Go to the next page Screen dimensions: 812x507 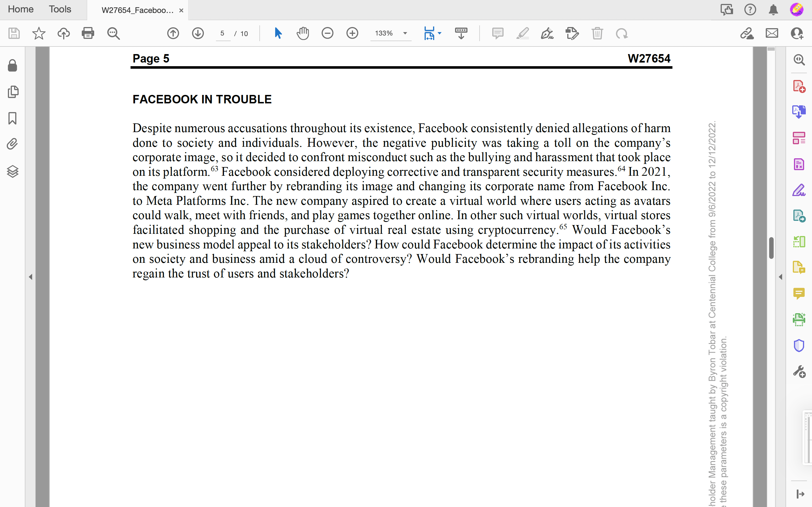click(x=198, y=33)
